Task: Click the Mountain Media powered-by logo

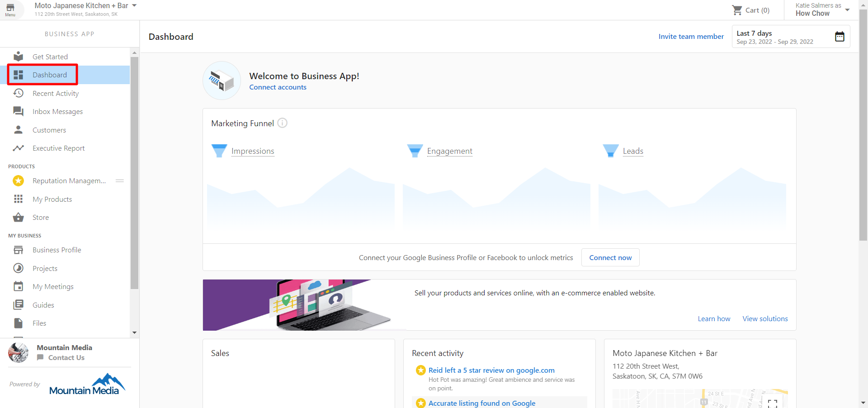Action: pyautogui.click(x=87, y=384)
